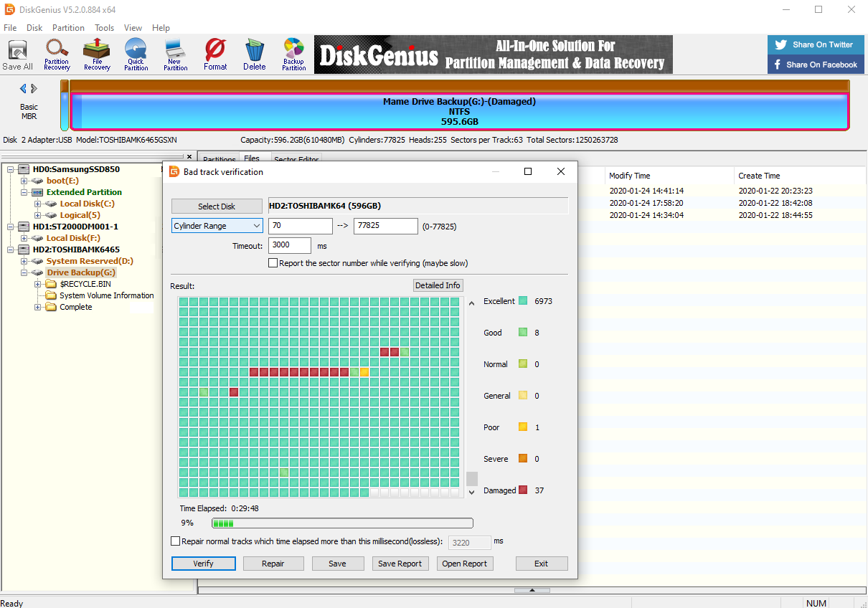Click the HD1:ST2000DM001-1 disk icon
Image resolution: width=868 pixels, height=608 pixels.
[x=24, y=227]
